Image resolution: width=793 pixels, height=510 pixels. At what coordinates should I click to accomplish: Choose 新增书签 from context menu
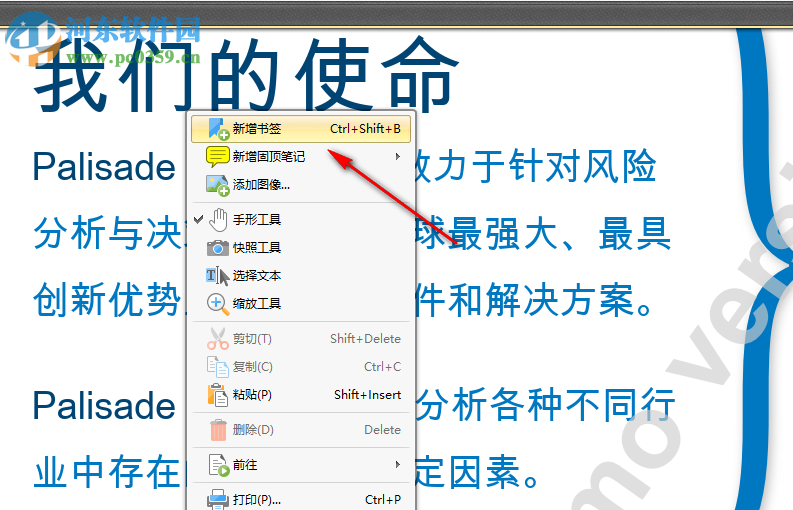pyautogui.click(x=301, y=129)
